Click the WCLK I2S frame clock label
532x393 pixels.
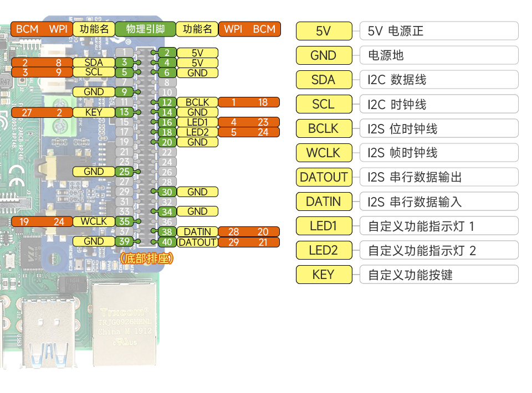[x=324, y=153]
